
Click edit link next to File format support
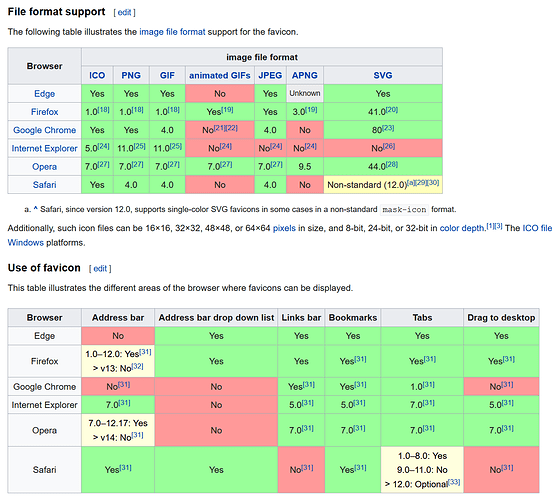[x=124, y=13]
